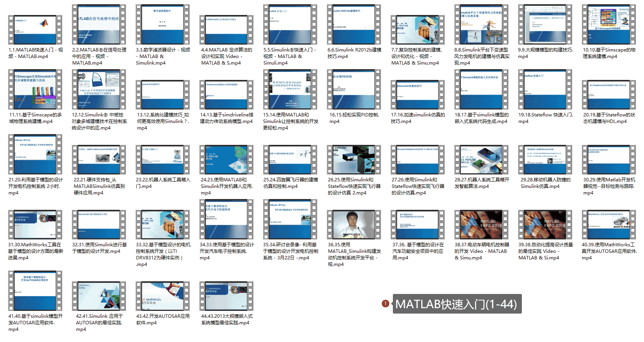Click the 4.4.MATLAB 定点算法的设计和实现 video icon
Screen dimensions: 644x342
[226, 30]
